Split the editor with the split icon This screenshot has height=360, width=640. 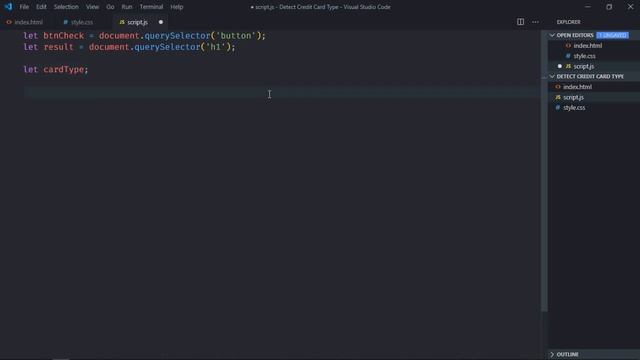(x=520, y=22)
